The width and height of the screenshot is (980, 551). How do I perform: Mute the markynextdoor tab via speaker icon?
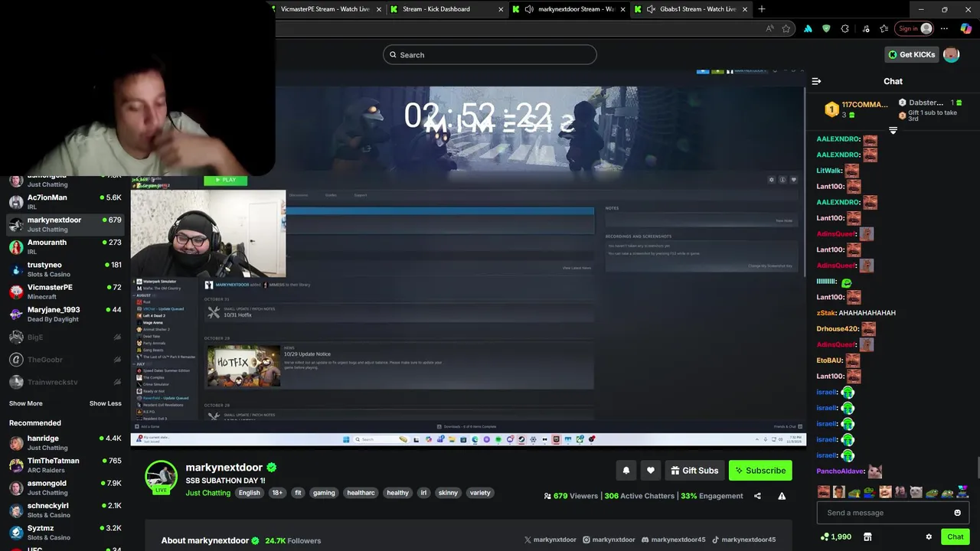[x=529, y=9]
